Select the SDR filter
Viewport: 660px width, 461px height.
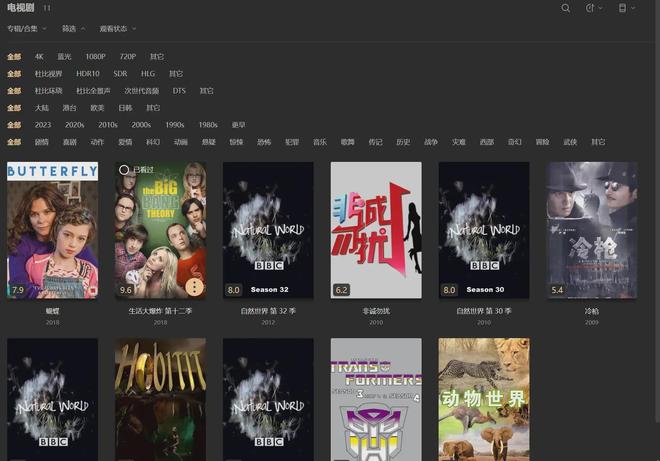click(x=120, y=74)
